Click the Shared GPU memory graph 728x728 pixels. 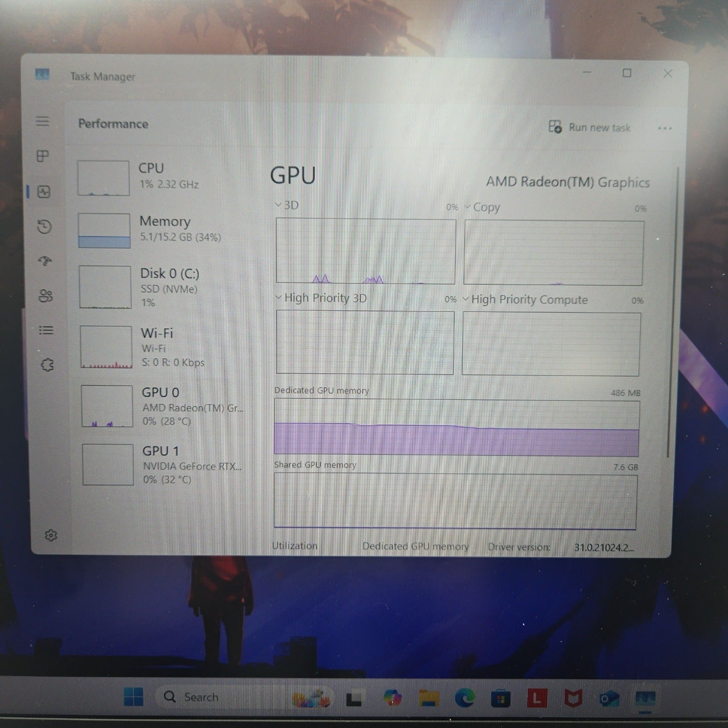(455, 501)
